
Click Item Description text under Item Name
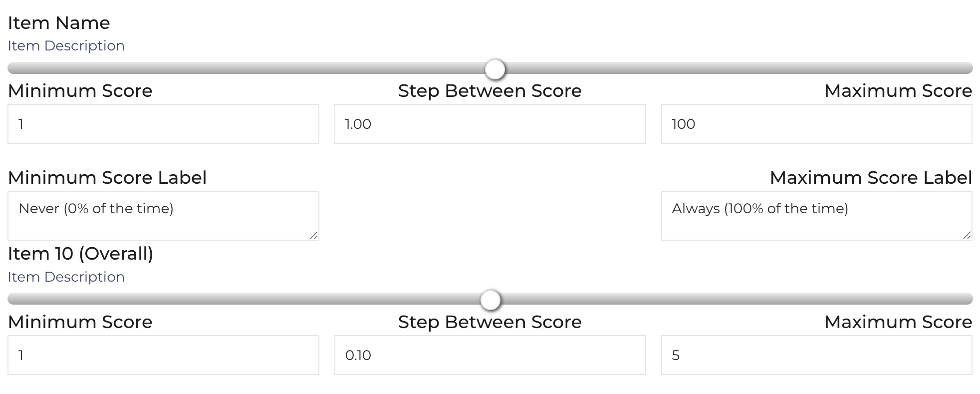coord(66,46)
